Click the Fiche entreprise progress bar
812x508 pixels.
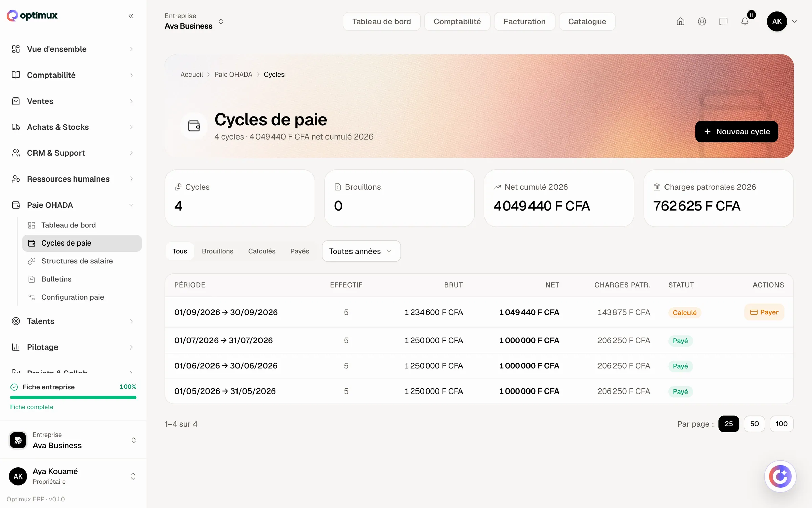[x=73, y=397]
